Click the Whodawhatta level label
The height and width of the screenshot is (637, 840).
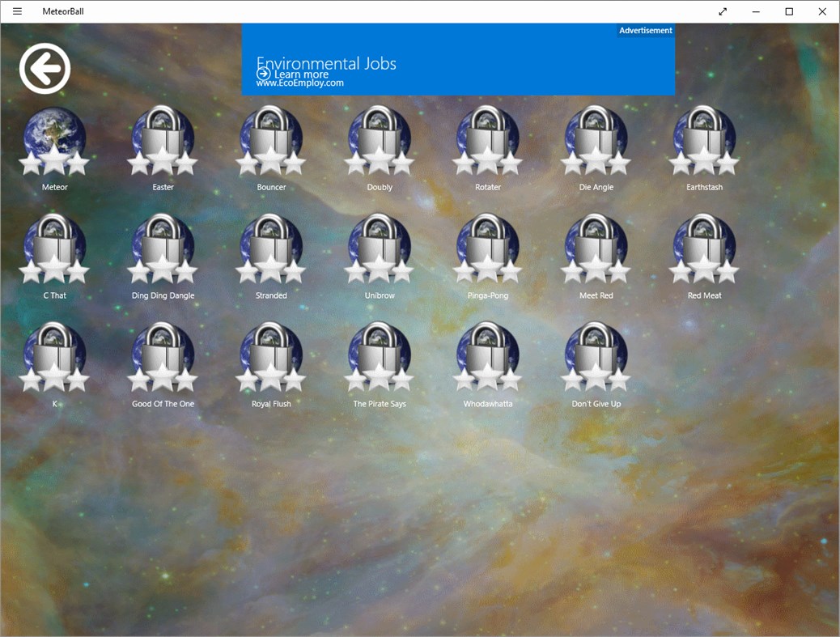pyautogui.click(x=487, y=403)
